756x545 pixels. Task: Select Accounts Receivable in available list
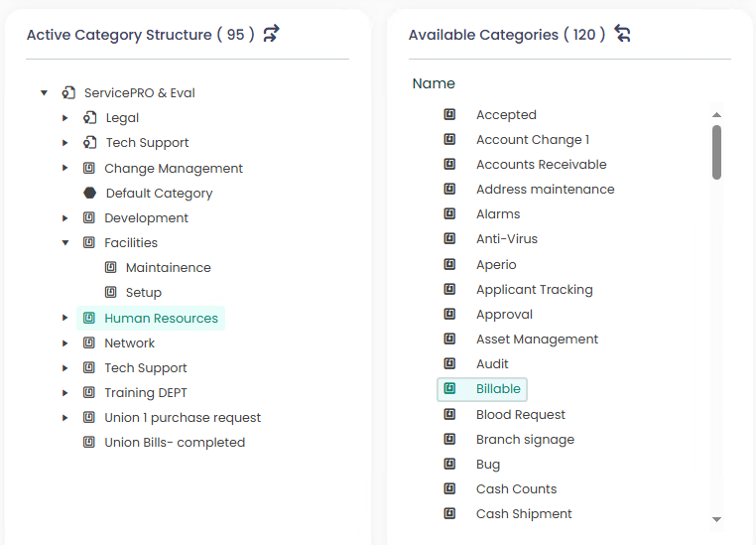(x=541, y=165)
